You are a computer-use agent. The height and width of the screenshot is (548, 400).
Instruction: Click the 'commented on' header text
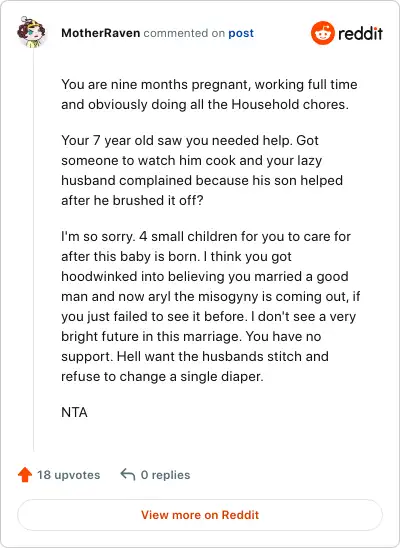click(x=184, y=33)
